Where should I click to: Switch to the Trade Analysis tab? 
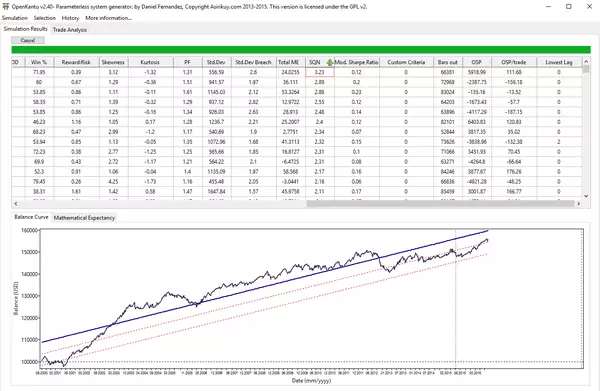point(70,29)
